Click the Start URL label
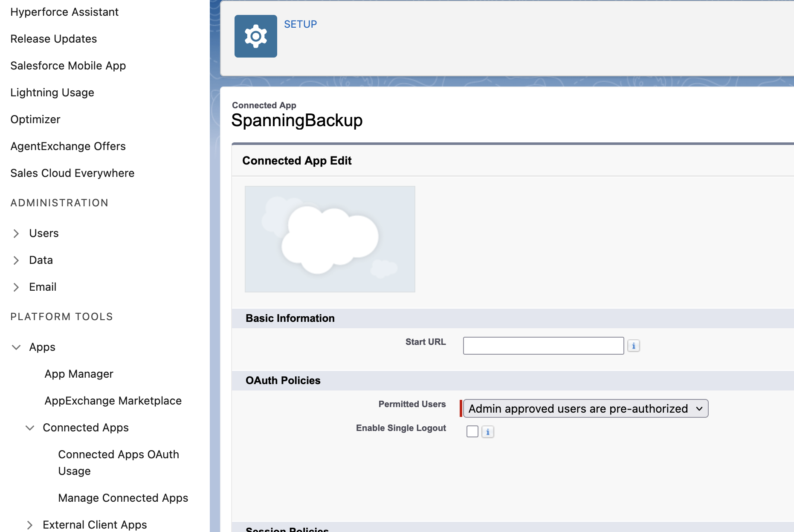 426,342
